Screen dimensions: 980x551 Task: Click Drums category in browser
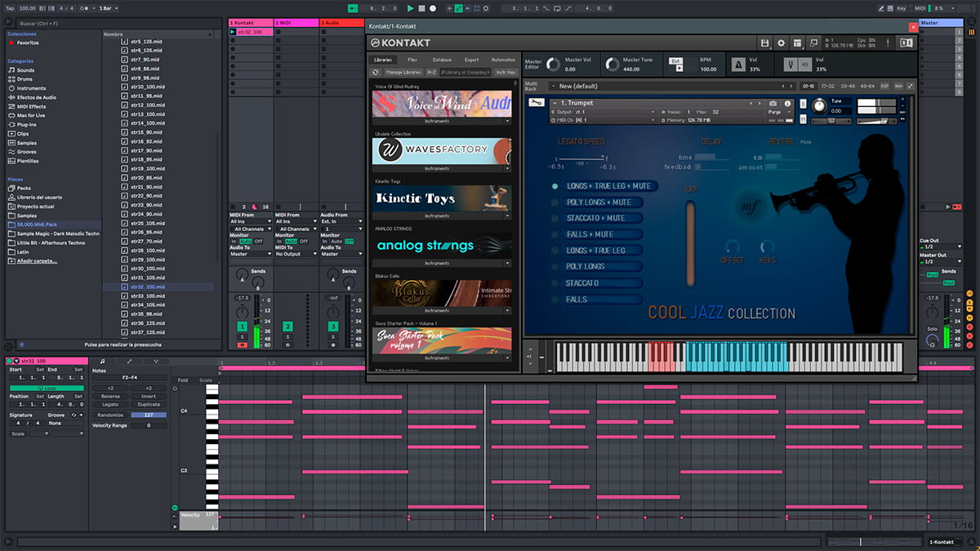[x=26, y=79]
